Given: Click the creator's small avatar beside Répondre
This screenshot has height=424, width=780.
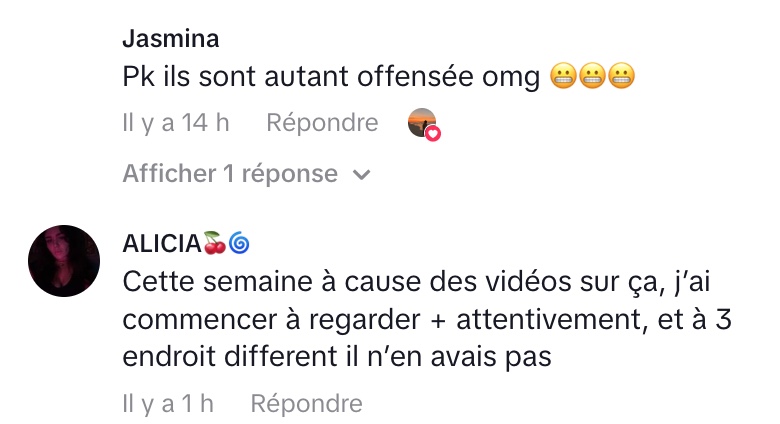Looking at the screenshot, I should click(422, 122).
